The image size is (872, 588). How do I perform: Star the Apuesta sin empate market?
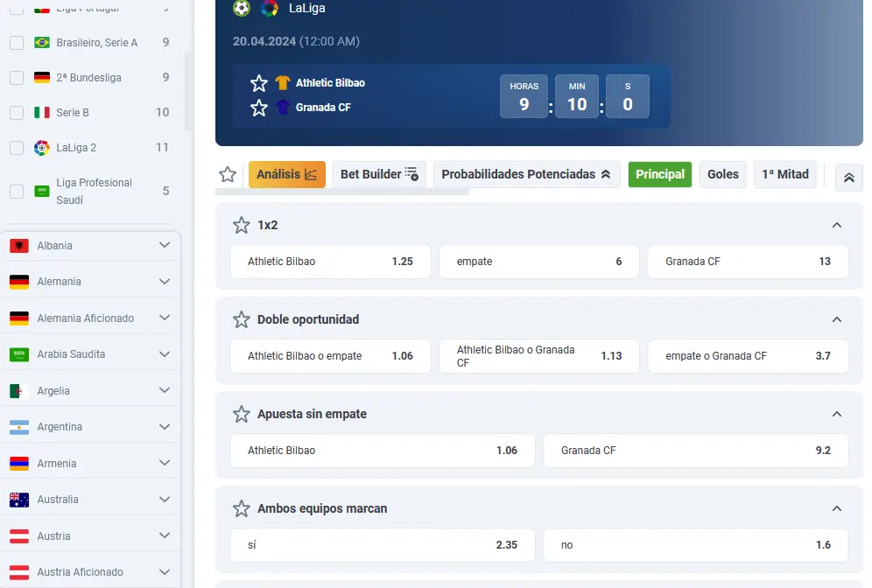coord(242,414)
